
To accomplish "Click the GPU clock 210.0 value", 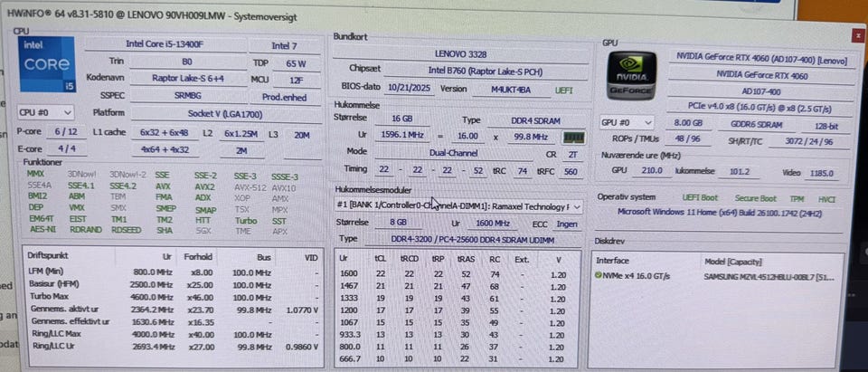I will click(652, 171).
